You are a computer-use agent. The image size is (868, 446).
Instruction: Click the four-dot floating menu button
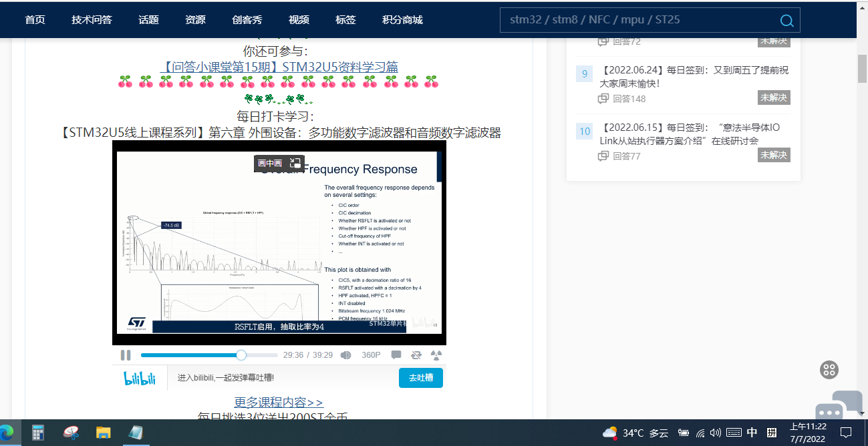coord(829,370)
